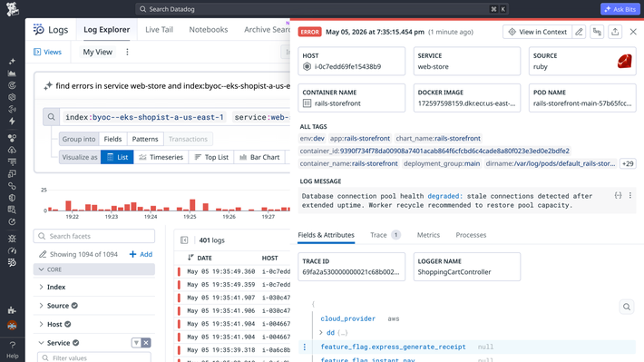Collapse the CORE facet group
Image resolution: width=644 pixels, height=362 pixels.
pyautogui.click(x=94, y=269)
